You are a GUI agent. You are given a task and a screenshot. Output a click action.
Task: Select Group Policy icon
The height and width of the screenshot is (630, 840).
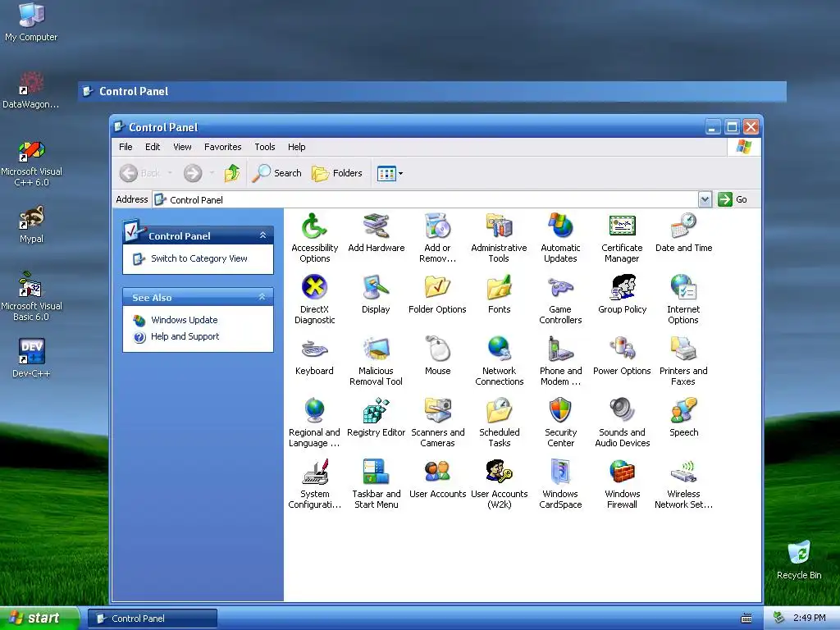[622, 288]
